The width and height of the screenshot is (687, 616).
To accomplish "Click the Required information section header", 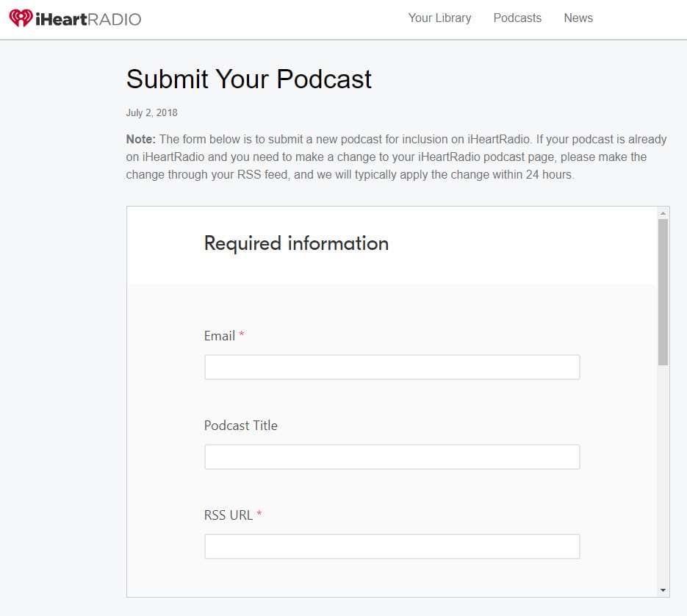I will tap(296, 243).
